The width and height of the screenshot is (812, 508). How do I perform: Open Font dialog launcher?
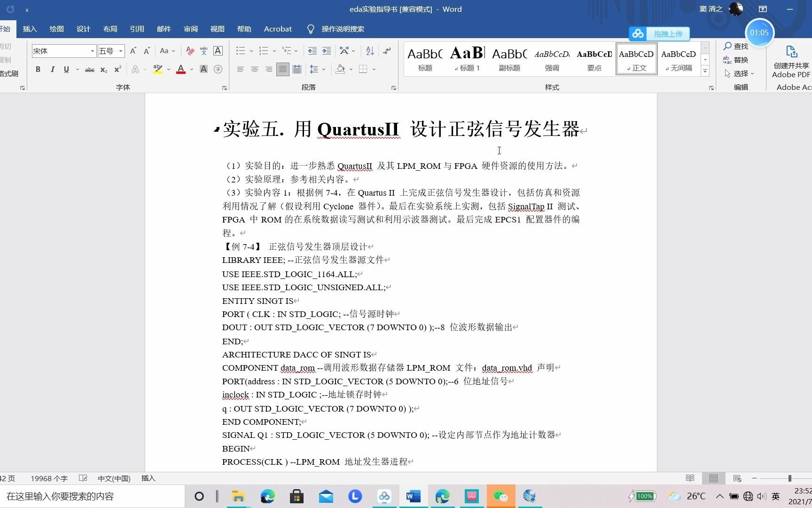click(x=225, y=87)
